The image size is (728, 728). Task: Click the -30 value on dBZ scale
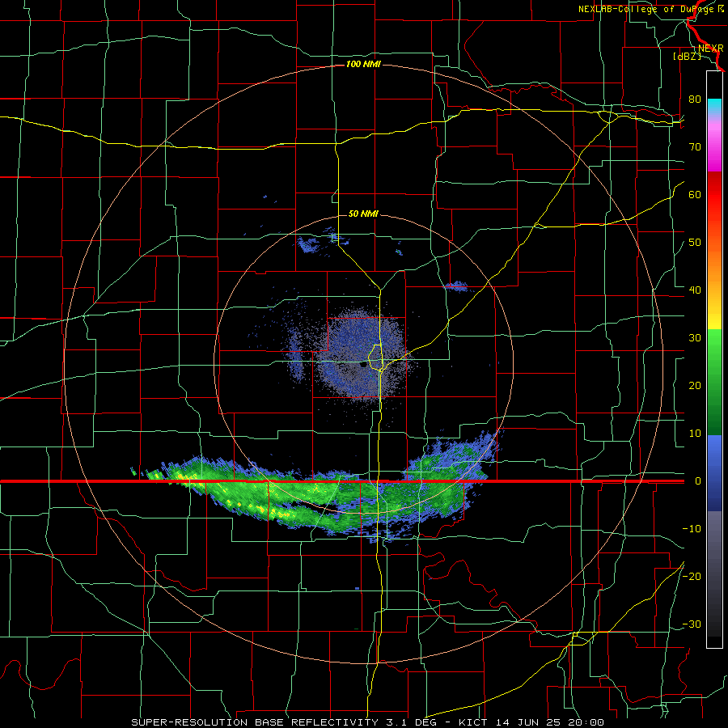click(x=692, y=624)
